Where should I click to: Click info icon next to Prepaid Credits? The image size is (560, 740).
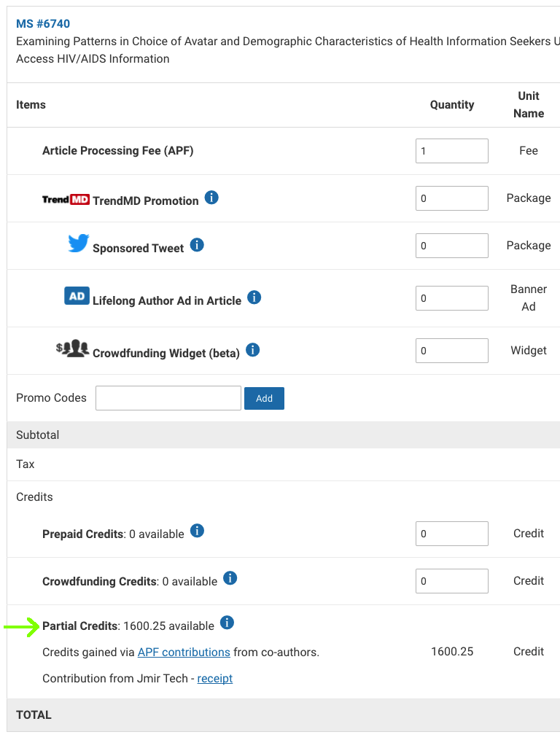197,531
